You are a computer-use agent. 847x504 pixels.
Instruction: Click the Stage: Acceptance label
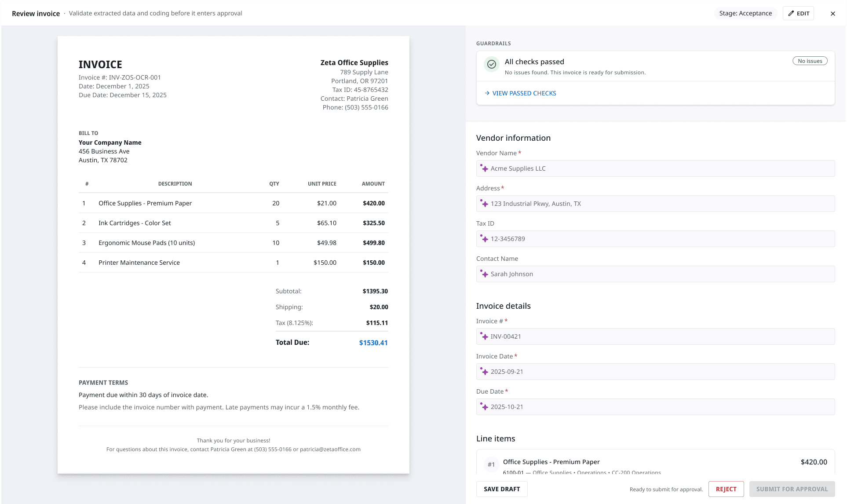click(745, 13)
